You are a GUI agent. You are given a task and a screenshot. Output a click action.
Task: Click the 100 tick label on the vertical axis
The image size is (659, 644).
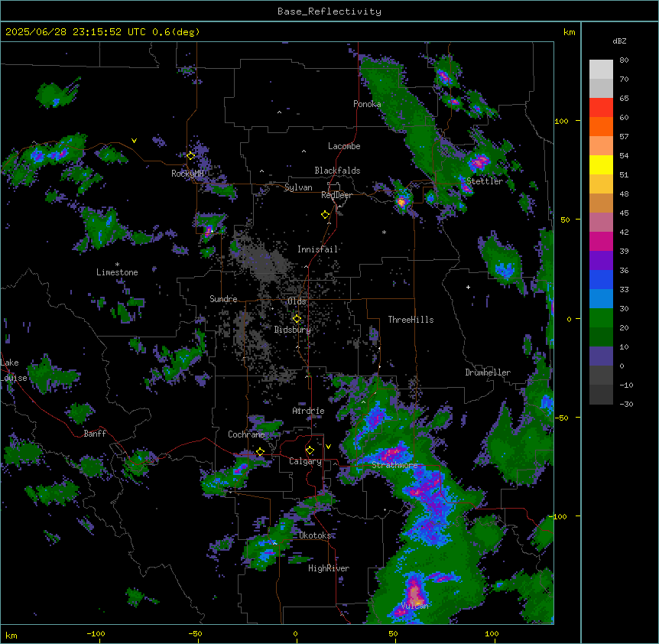[561, 121]
